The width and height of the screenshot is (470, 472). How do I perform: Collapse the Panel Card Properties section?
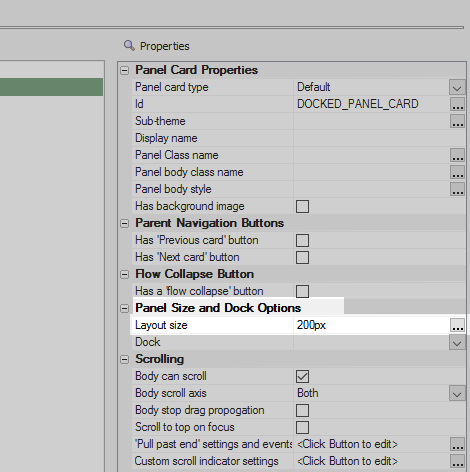tap(124, 70)
